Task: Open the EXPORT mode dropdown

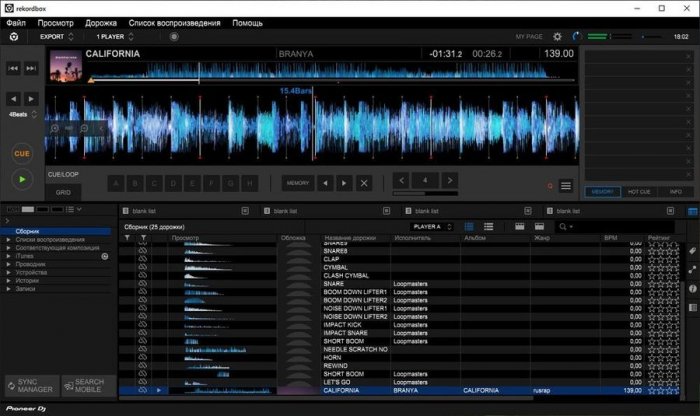Action: pyautogui.click(x=56, y=36)
